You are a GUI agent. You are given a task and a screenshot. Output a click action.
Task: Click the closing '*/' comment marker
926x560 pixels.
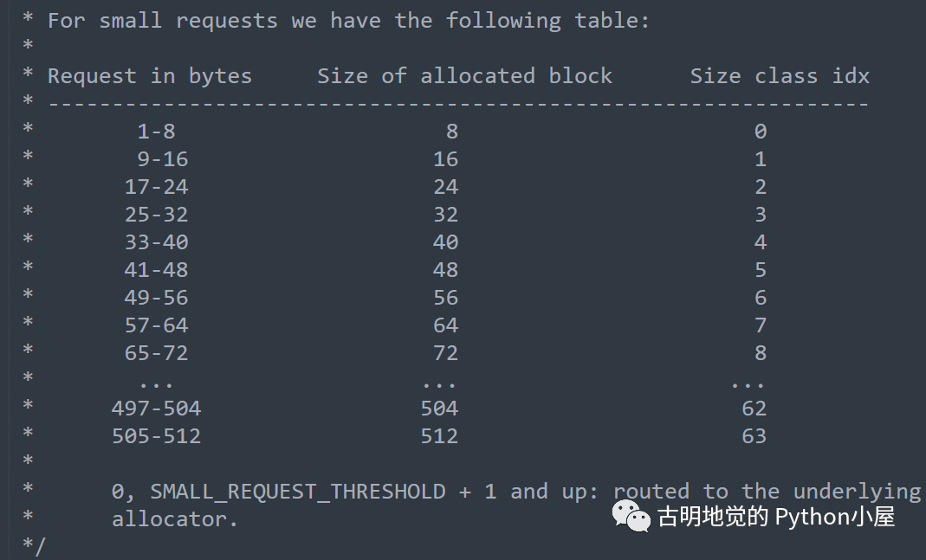click(x=35, y=545)
